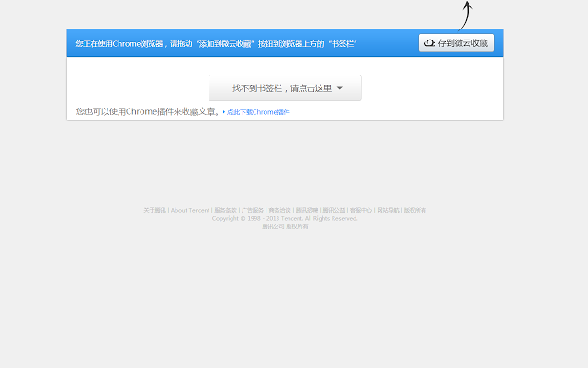The image size is (588, 368).
Task: Click the blue banner Chrome浏览器 instruction text
Action: click(x=216, y=43)
